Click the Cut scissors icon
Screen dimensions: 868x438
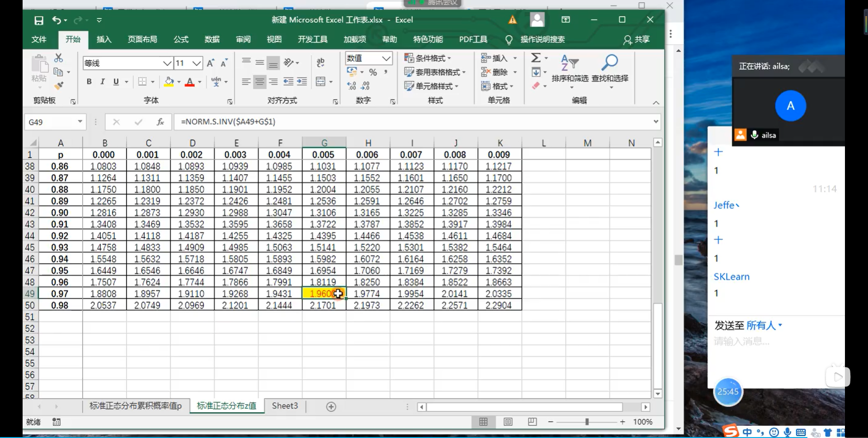click(58, 58)
